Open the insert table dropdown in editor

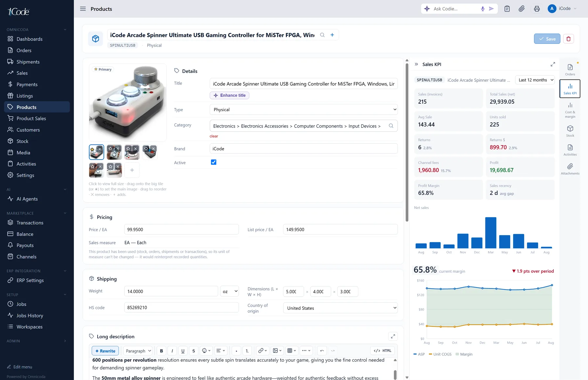tap(291, 351)
